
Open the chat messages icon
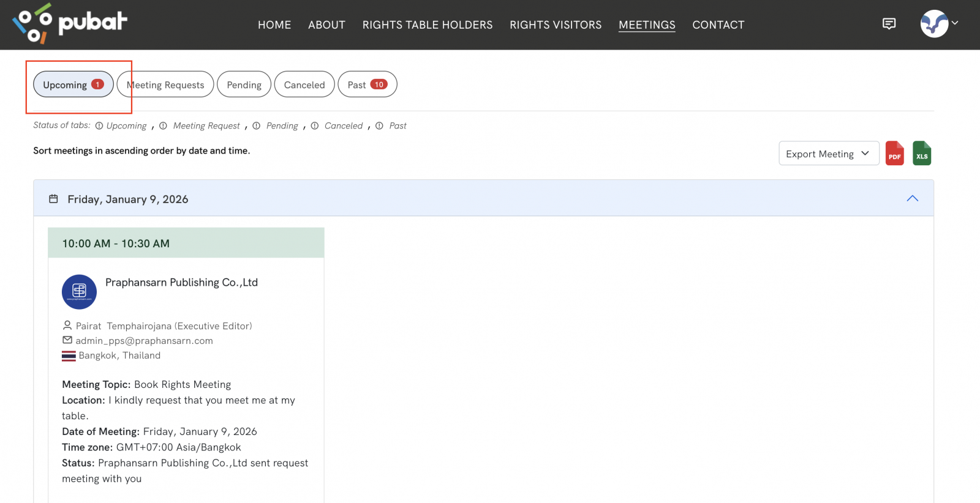889,24
